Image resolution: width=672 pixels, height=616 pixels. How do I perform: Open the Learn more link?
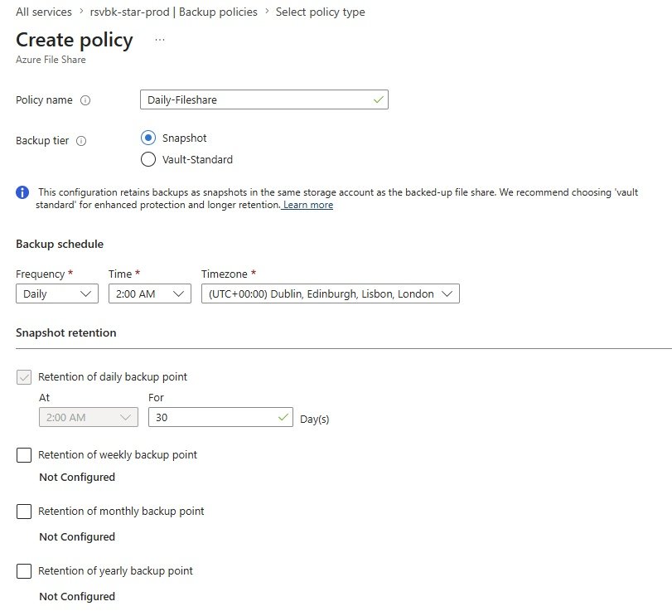click(308, 205)
